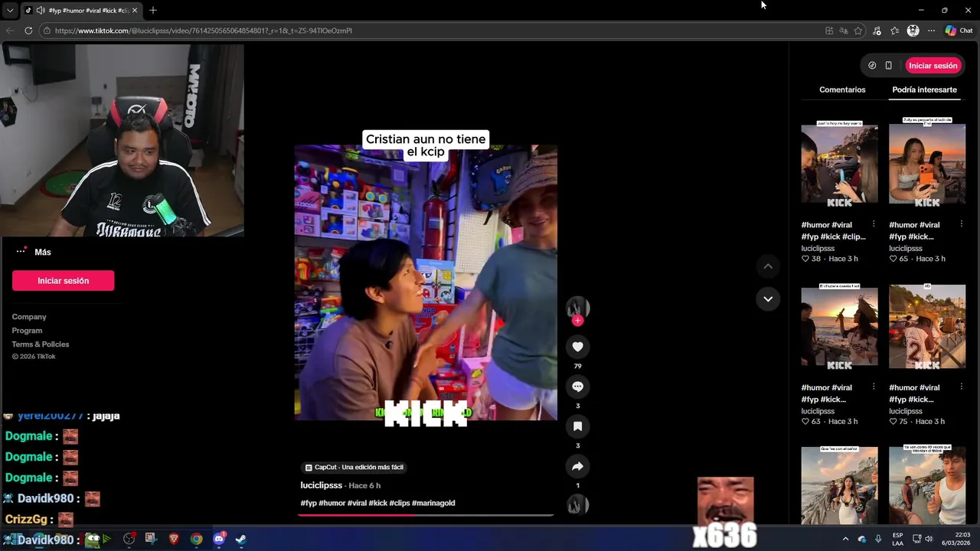
Task: Open the Program footer link
Action: (27, 331)
